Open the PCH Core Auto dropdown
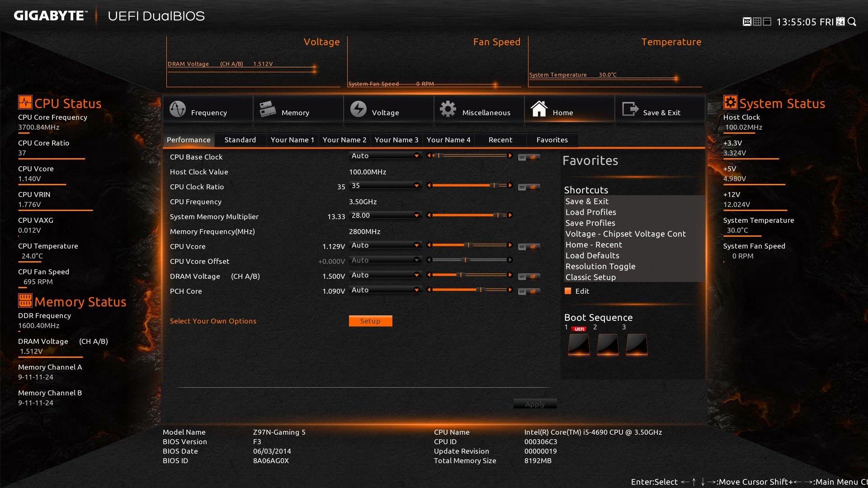This screenshot has width=868, height=488. point(385,290)
